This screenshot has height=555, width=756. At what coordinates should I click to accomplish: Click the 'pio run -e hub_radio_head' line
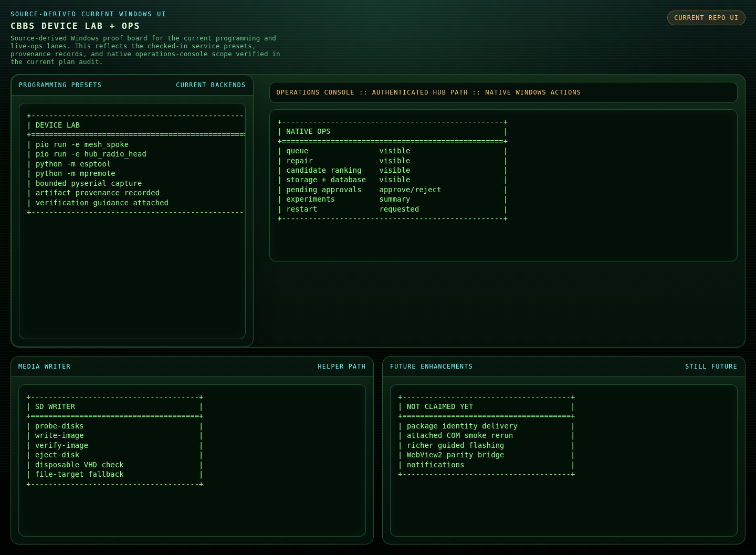[91, 154]
